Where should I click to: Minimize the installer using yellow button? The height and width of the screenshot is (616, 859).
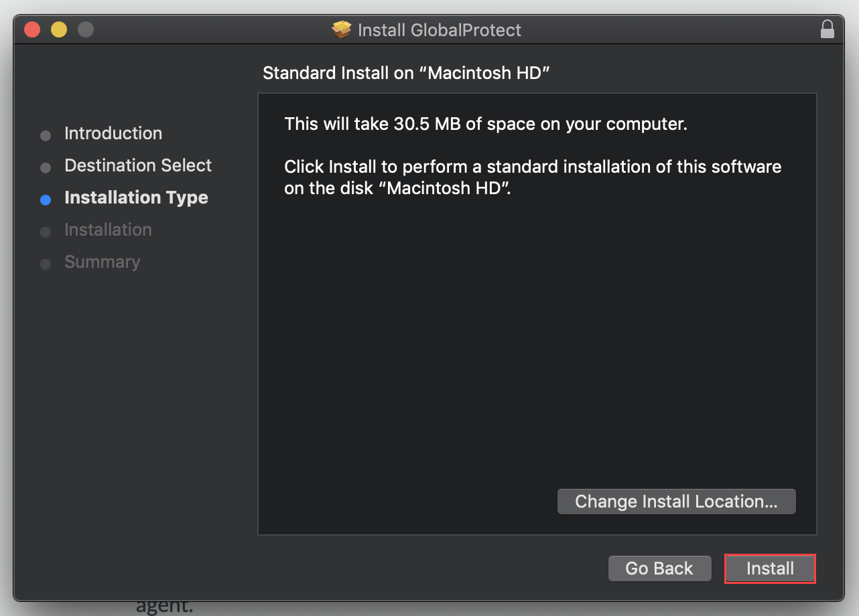click(59, 29)
